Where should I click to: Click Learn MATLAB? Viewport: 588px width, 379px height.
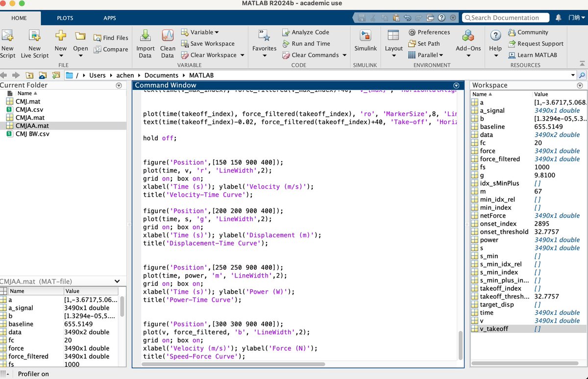pos(533,55)
